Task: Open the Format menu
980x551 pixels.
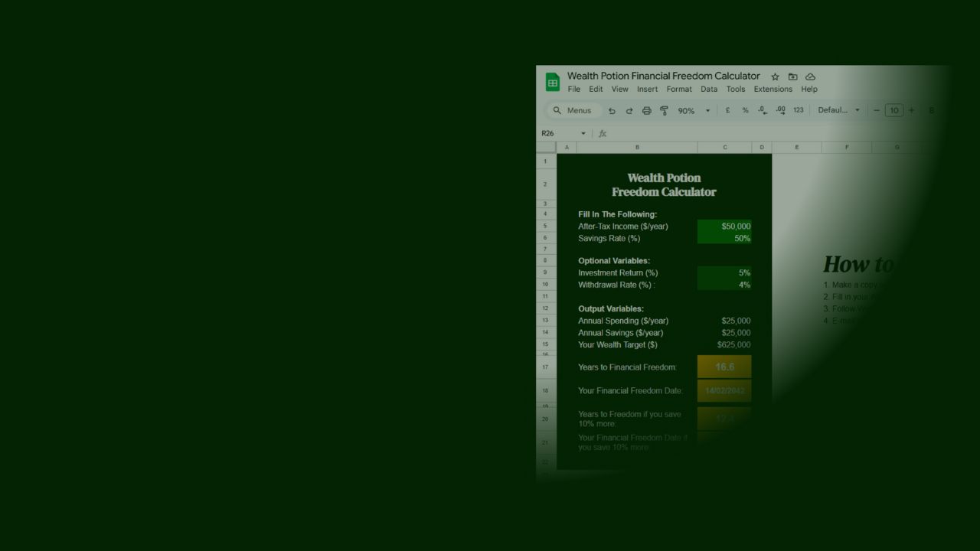Action: tap(679, 90)
